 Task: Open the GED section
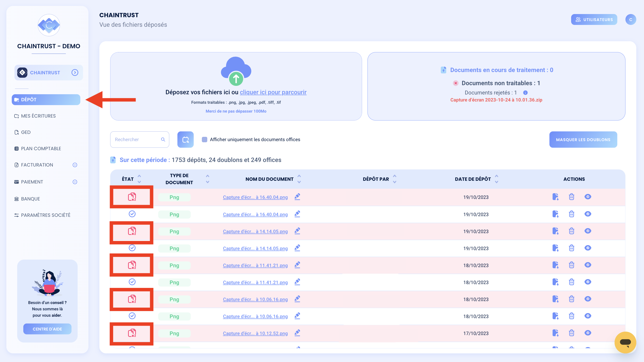coord(22,132)
